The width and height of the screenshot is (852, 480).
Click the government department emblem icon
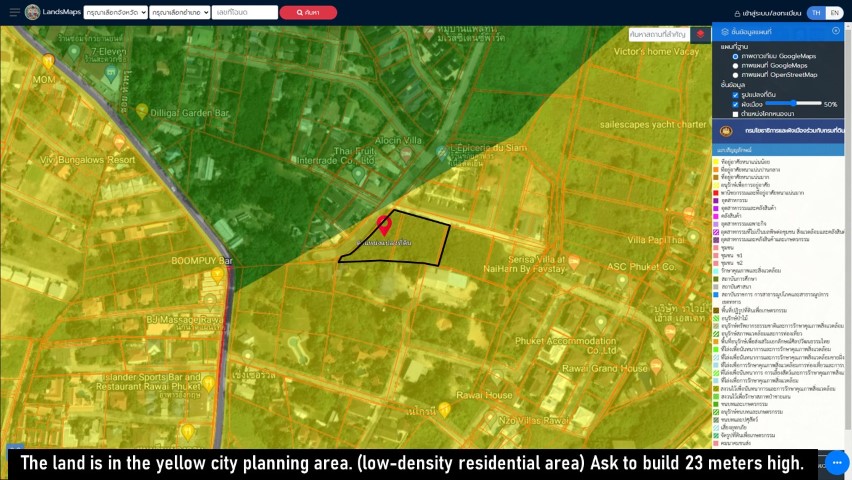726,131
